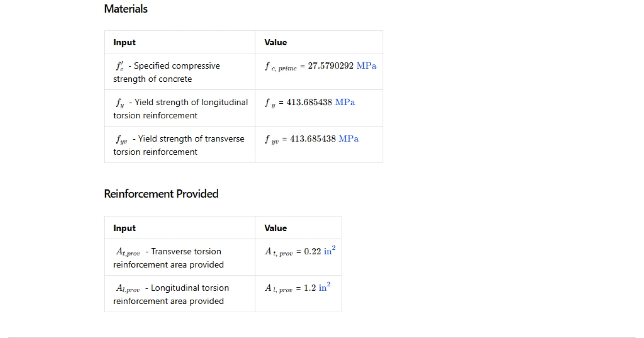Select the A t,prov value 0.22
The height and width of the screenshot is (338, 644).
click(x=313, y=251)
